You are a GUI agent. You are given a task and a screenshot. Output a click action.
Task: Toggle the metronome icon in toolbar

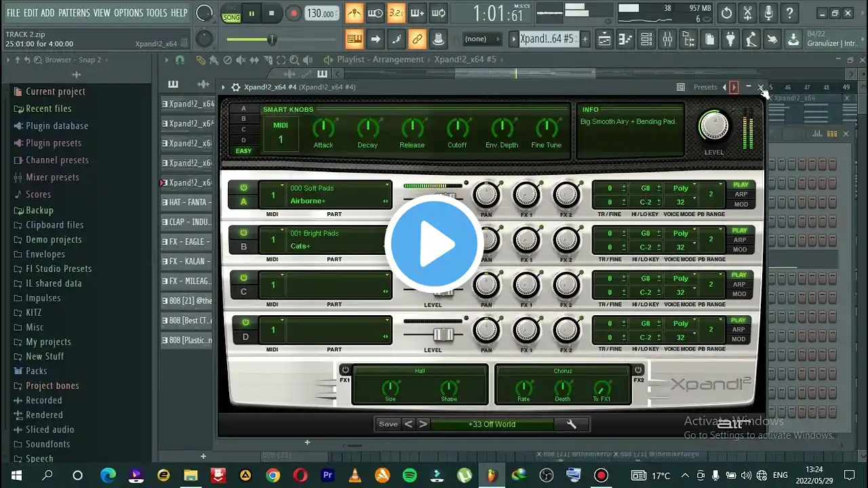[354, 13]
